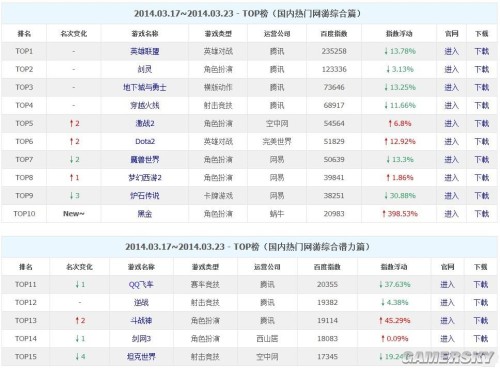Click 进入 in the TOP2 row

tap(451, 69)
